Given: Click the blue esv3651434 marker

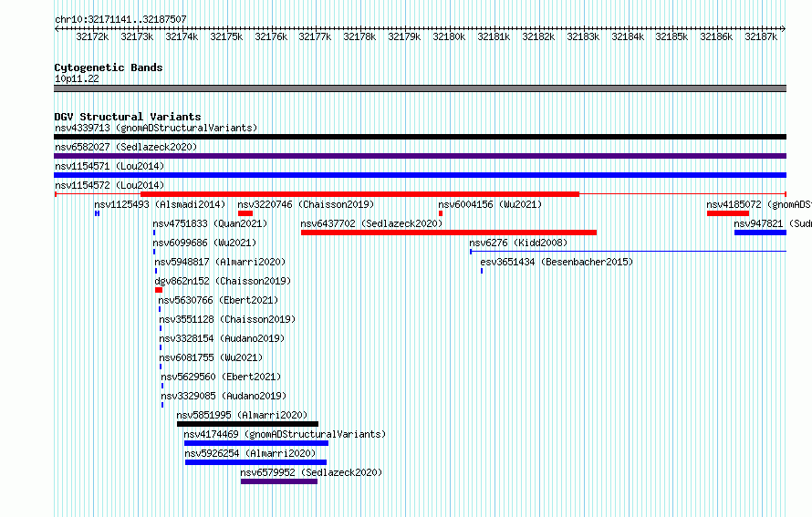Looking at the screenshot, I should [482, 271].
